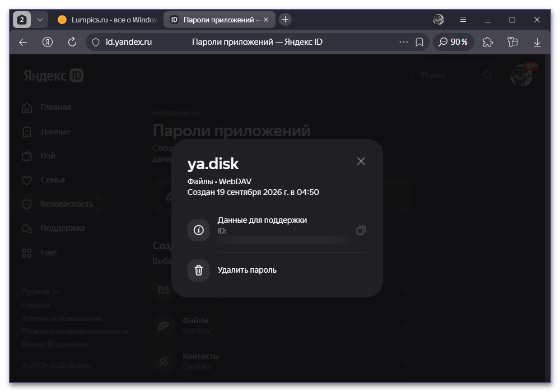Click the info icon beside Данные для поддержки

[199, 230]
